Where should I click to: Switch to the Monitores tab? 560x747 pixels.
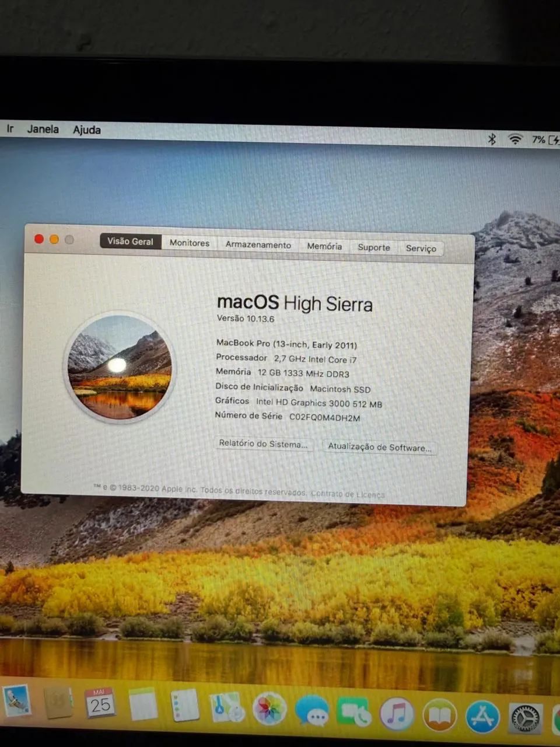pyautogui.click(x=190, y=243)
